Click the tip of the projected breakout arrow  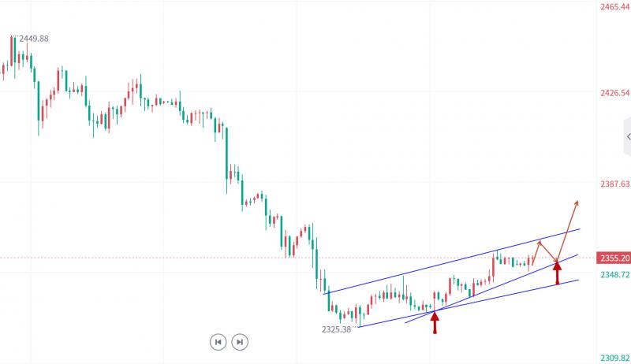(x=577, y=202)
